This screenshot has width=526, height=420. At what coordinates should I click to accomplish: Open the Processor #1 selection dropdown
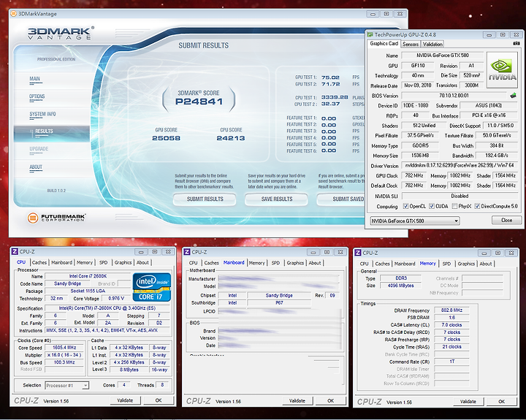(x=66, y=386)
